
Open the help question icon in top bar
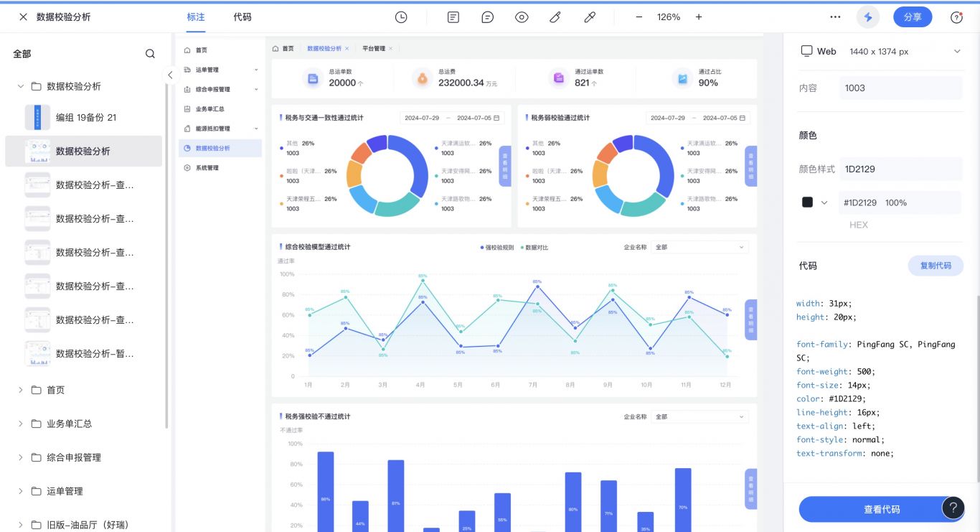956,17
